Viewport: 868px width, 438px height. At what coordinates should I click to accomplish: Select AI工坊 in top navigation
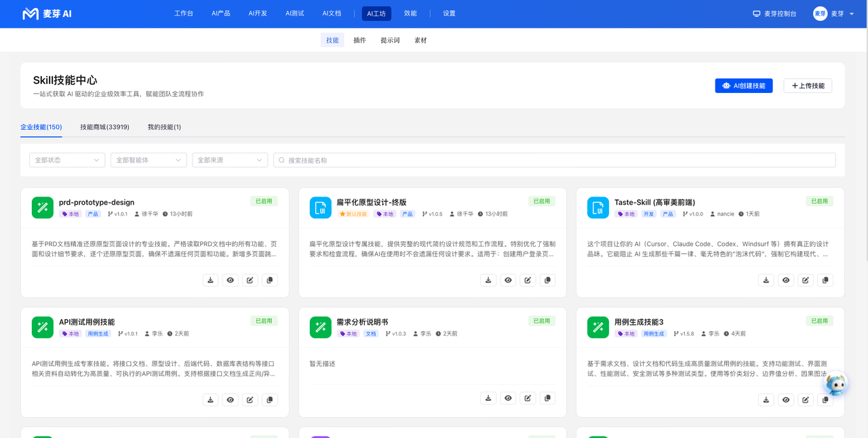(x=376, y=14)
